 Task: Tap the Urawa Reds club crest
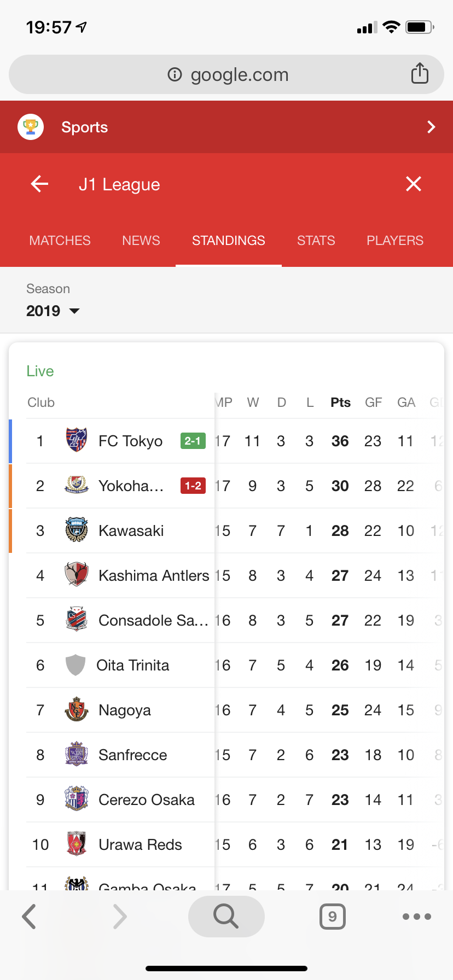(77, 844)
